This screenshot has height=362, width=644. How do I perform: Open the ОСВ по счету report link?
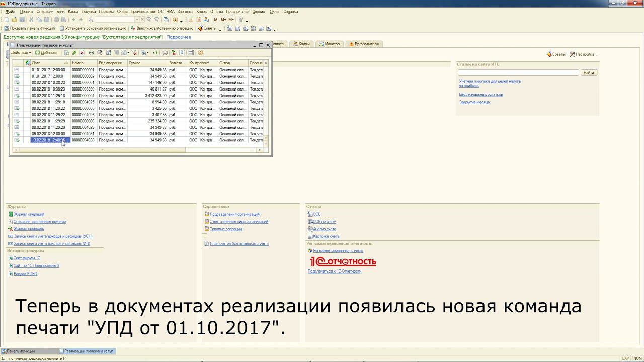324,222
